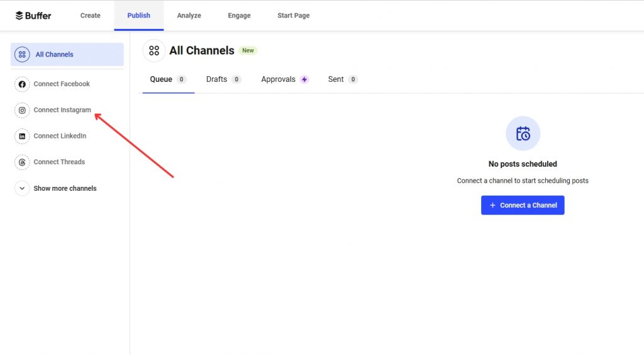This screenshot has width=644, height=355.
Task: Switch to the Publish tab
Action: click(139, 16)
